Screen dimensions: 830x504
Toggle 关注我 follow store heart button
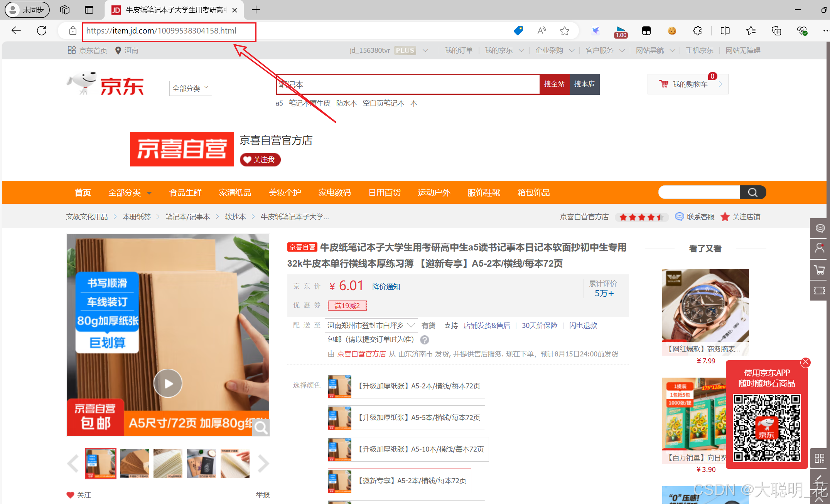point(260,160)
